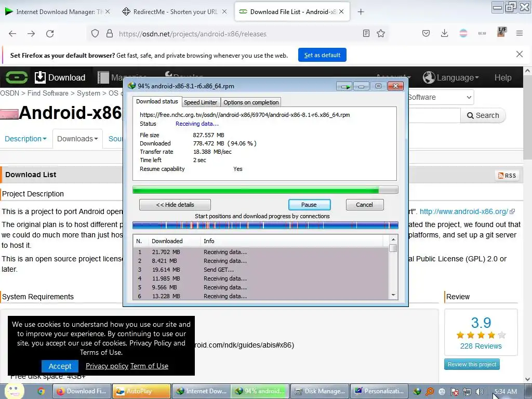This screenshot has height=399, width=532.
Task: Reload the page with refresh icon
Action: 50,34
